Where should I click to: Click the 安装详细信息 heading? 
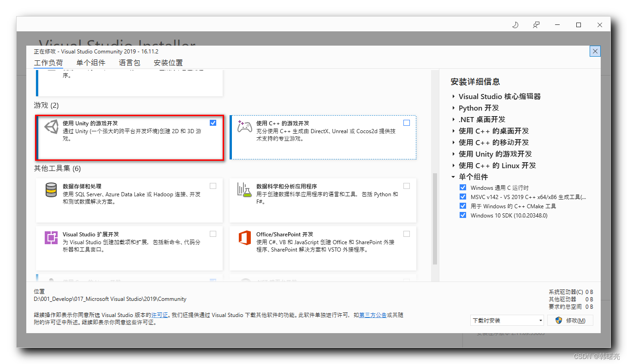475,82
